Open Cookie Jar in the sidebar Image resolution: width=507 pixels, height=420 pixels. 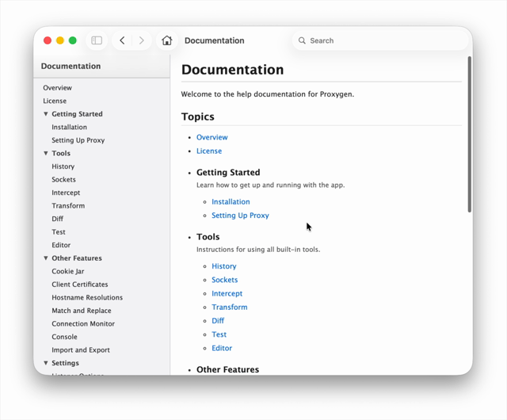click(x=68, y=271)
